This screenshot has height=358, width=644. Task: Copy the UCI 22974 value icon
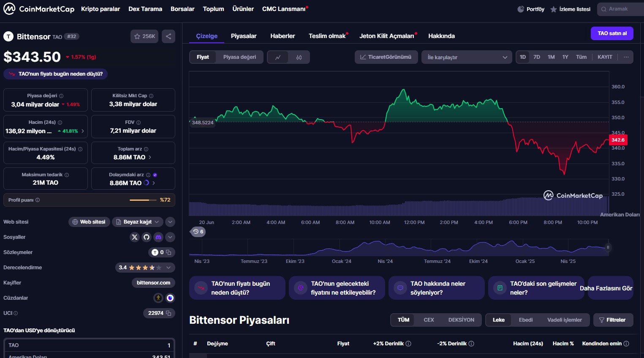click(x=168, y=313)
